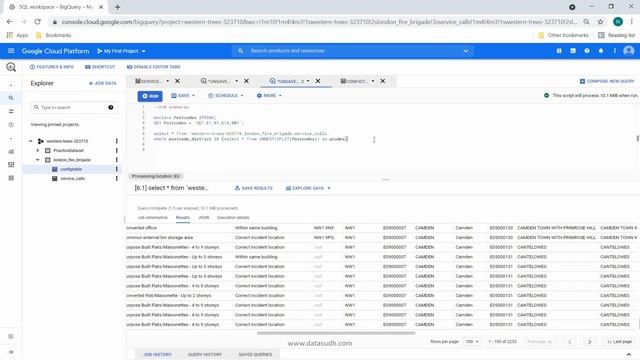640x360 pixels.
Task: Go to next results page arrow
Action: pyautogui.click(x=589, y=342)
